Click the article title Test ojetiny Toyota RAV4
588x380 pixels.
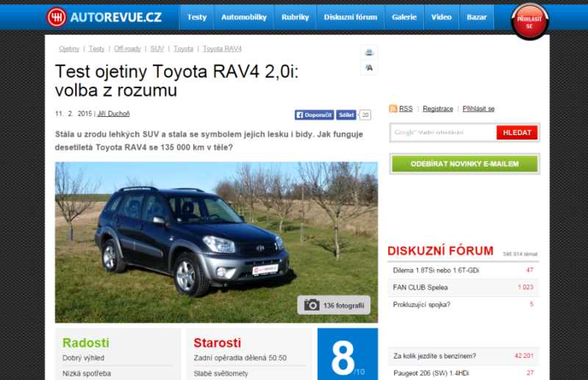[x=176, y=81]
